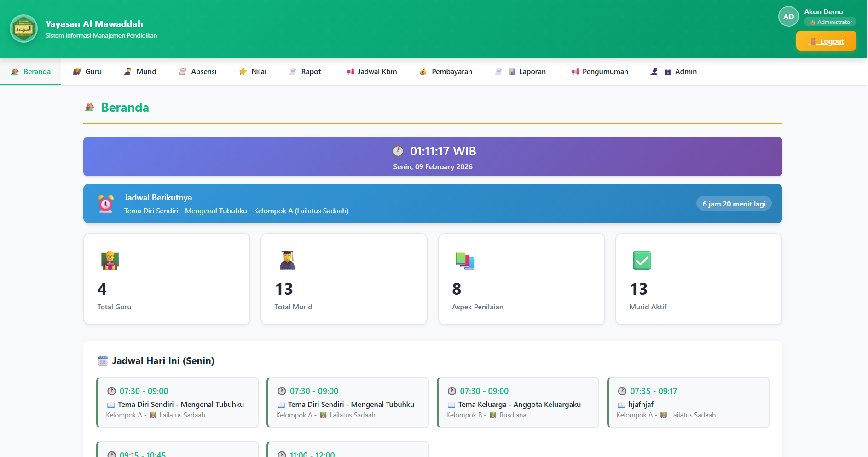
Task: Click the star icon beside Nilai
Action: tap(243, 72)
